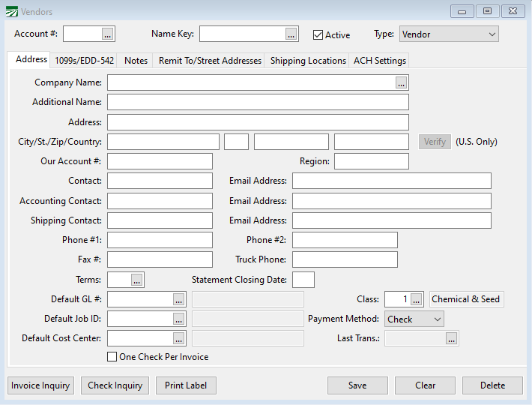532x405 pixels.
Task: Click the Print Label button
Action: coord(187,385)
